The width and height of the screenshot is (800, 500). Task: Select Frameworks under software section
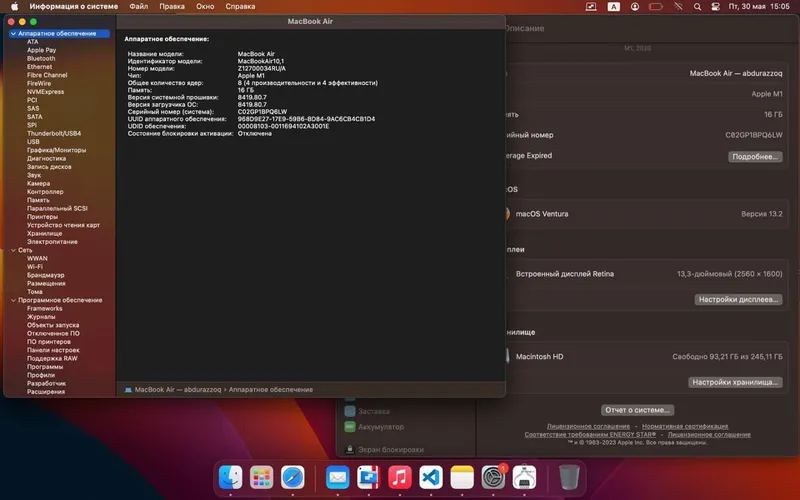44,309
